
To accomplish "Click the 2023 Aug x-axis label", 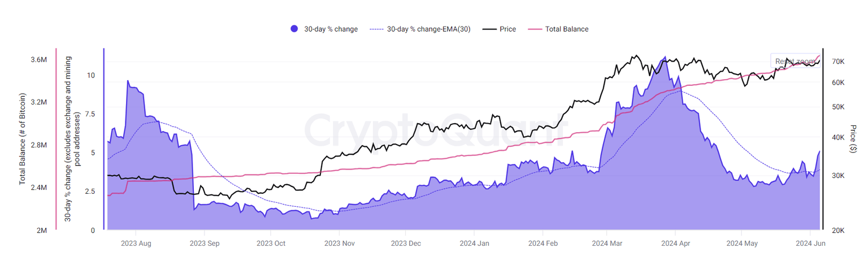I will click(136, 243).
